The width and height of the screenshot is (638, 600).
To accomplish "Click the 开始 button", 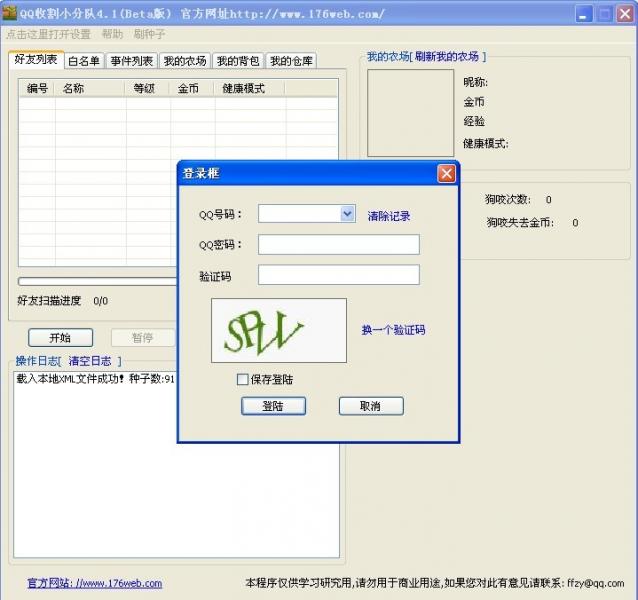I will (60, 338).
